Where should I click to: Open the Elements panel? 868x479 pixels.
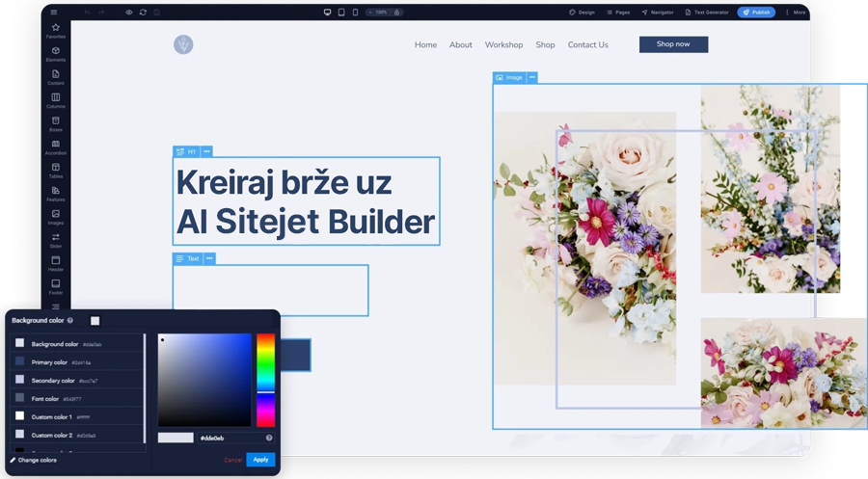pyautogui.click(x=56, y=54)
